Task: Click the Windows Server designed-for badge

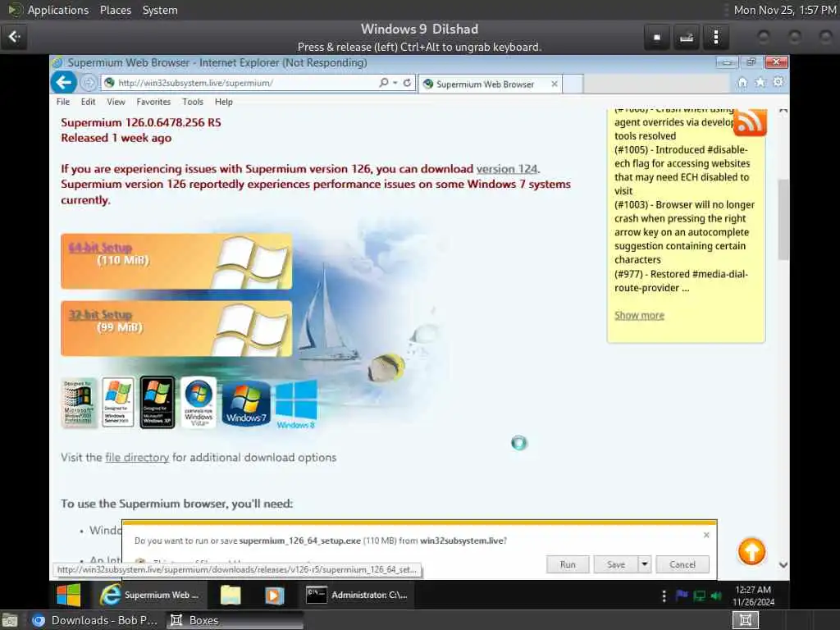Action: [x=118, y=402]
